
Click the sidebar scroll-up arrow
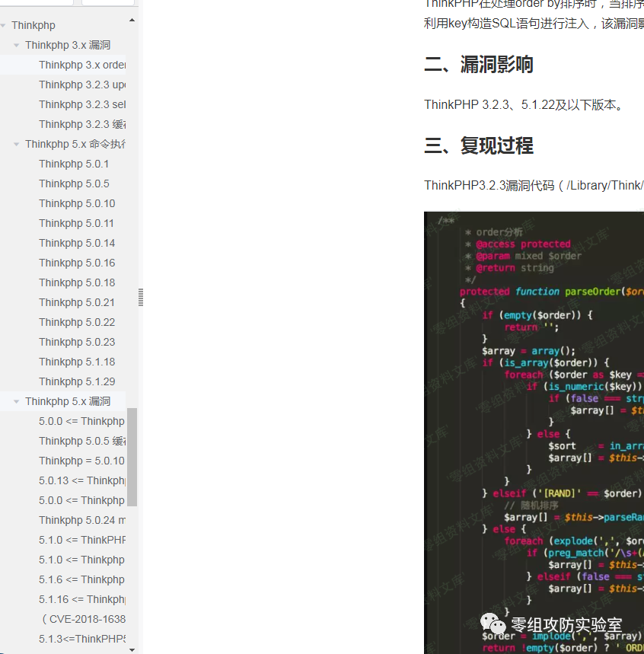132,19
